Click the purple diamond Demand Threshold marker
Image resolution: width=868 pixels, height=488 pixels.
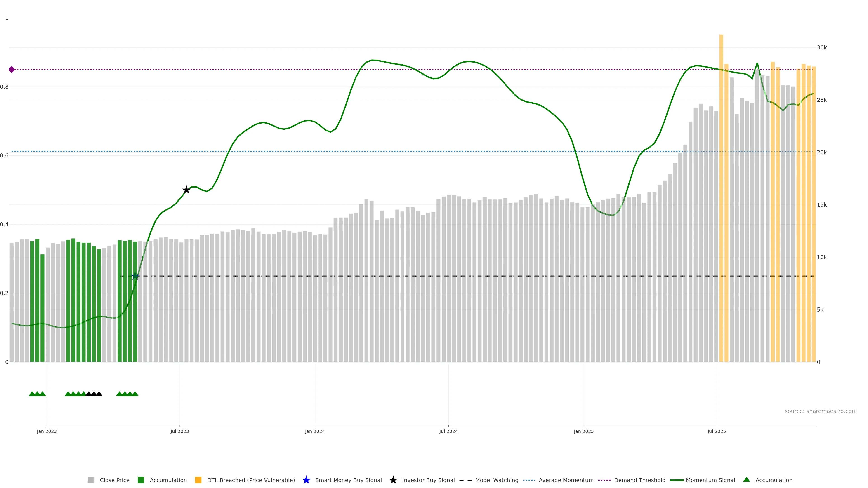point(12,69)
